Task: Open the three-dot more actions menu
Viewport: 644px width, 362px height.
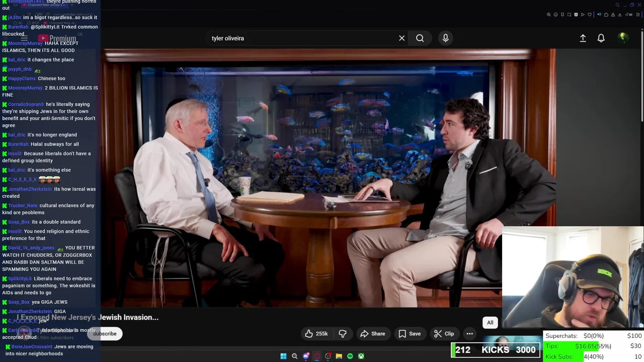Action: click(469, 334)
